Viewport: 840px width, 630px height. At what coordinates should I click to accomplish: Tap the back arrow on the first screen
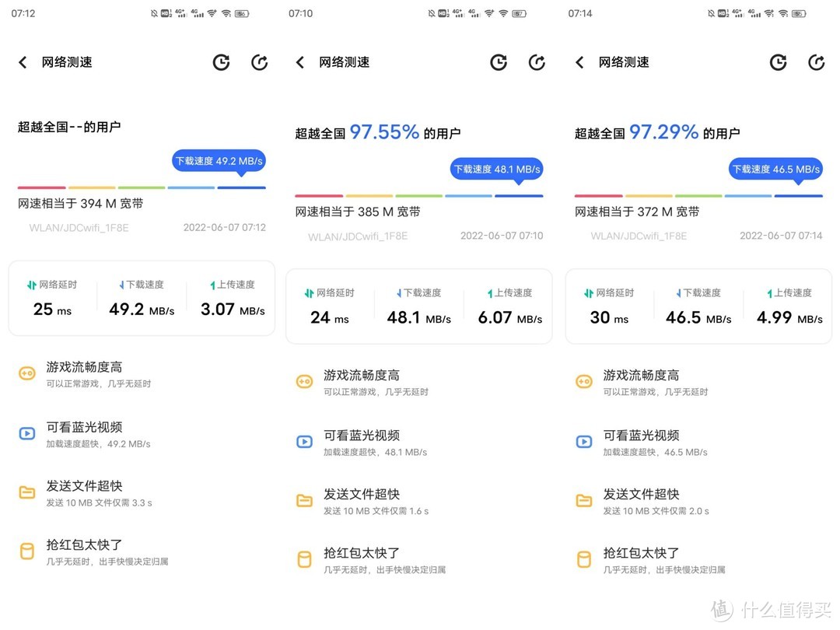point(22,62)
